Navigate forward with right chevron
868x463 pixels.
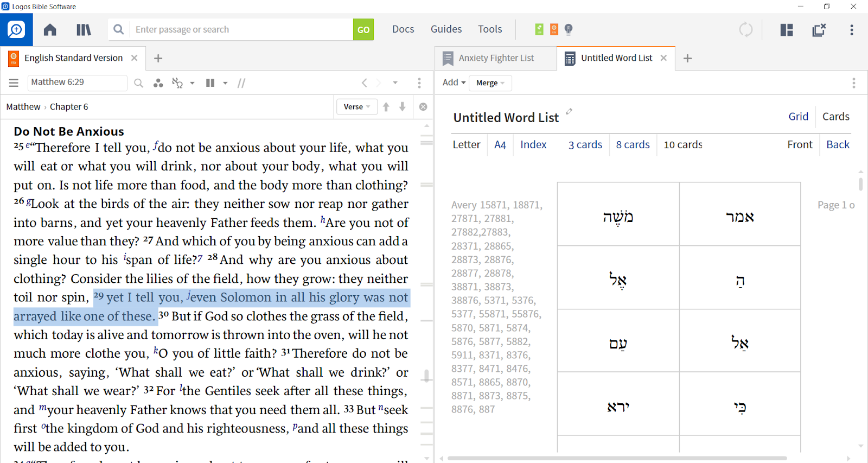point(379,83)
